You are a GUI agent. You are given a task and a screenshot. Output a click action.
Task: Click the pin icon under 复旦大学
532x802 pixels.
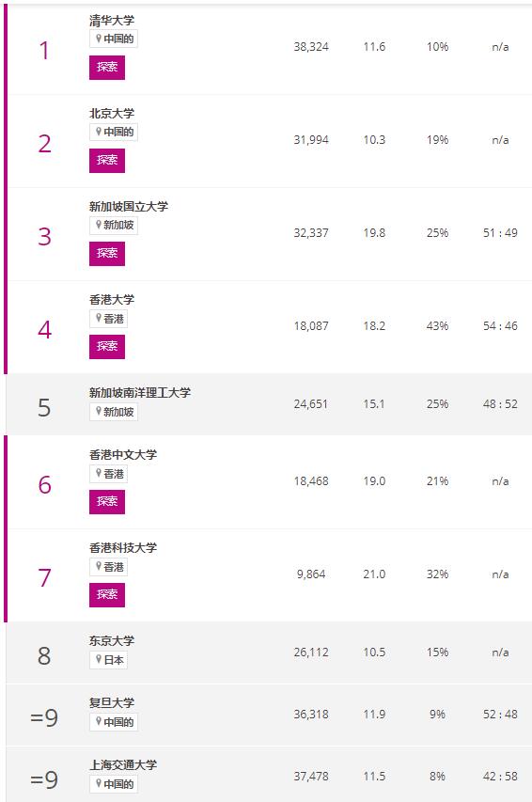point(99,721)
